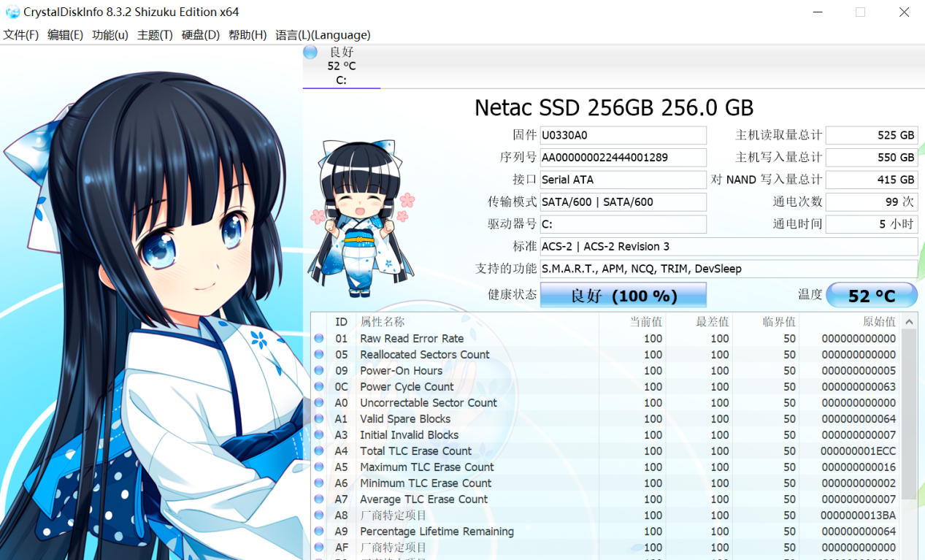Click the status orb for Total TLC Erase Count
The height and width of the screenshot is (560, 925).
319,450
